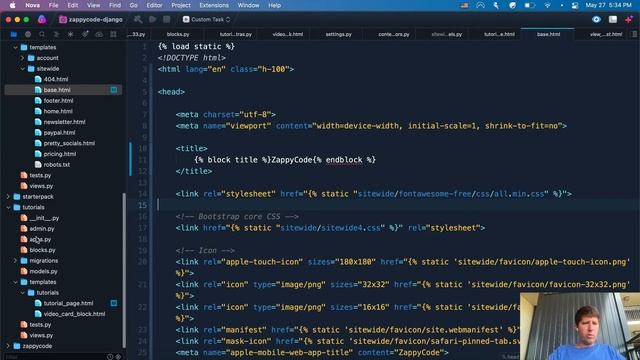Image resolution: width=640 pixels, height=360 pixels.
Task: Collapse the sitewide folder
Action: 22,69
